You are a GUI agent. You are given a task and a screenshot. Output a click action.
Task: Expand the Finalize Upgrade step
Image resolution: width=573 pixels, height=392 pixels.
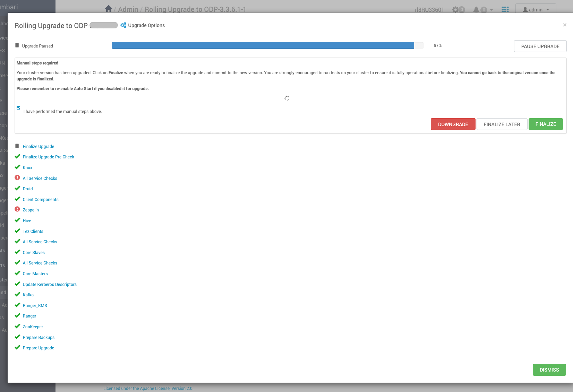pyautogui.click(x=39, y=147)
